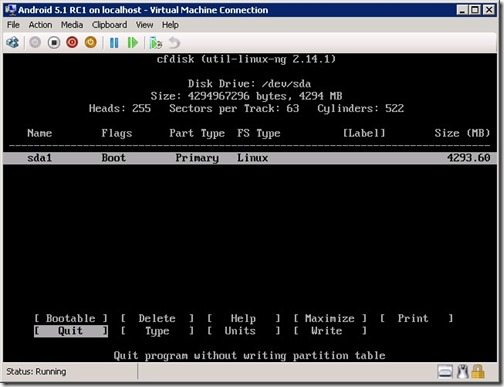Click the keyboard status icon
504x387 pixels.
pyautogui.click(x=445, y=372)
